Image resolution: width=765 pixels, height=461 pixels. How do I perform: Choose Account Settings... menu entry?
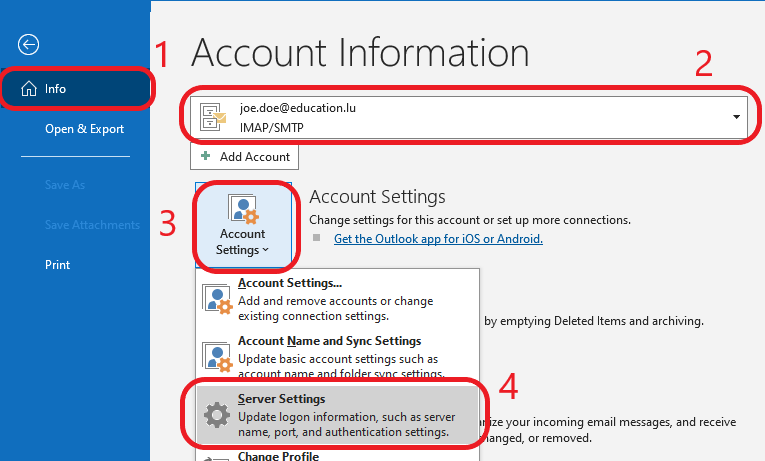[337, 299]
